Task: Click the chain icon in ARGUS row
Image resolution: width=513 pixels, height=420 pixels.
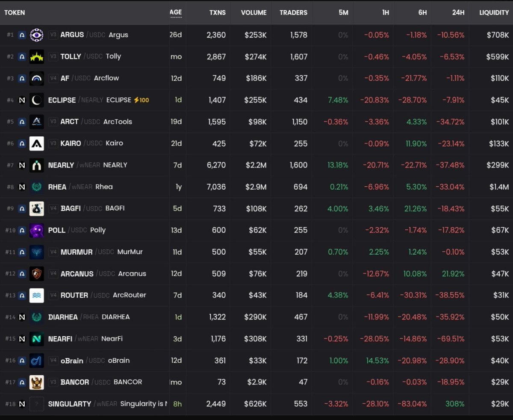Action: [x=22, y=35]
